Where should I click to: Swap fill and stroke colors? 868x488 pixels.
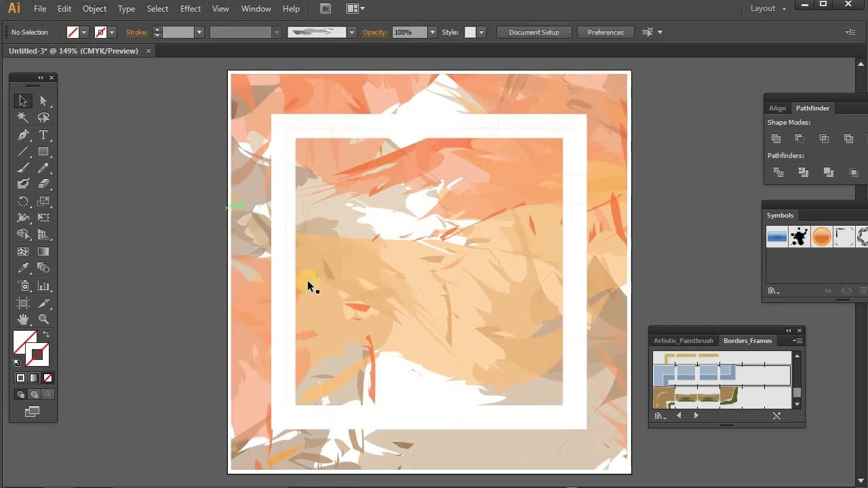[x=46, y=334]
